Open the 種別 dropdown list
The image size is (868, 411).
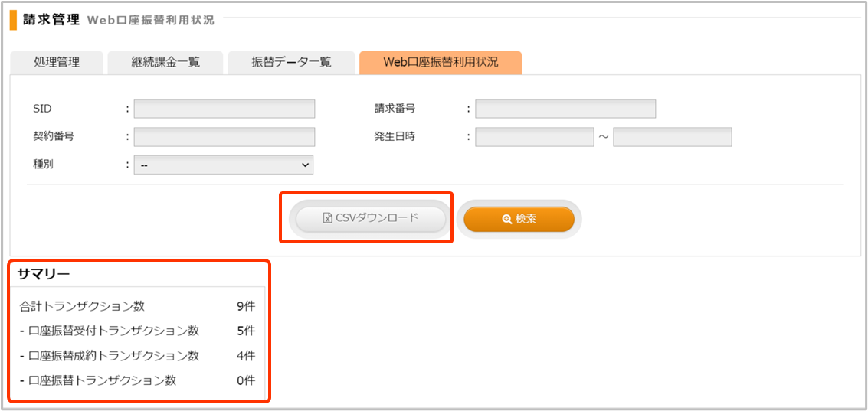tap(224, 165)
